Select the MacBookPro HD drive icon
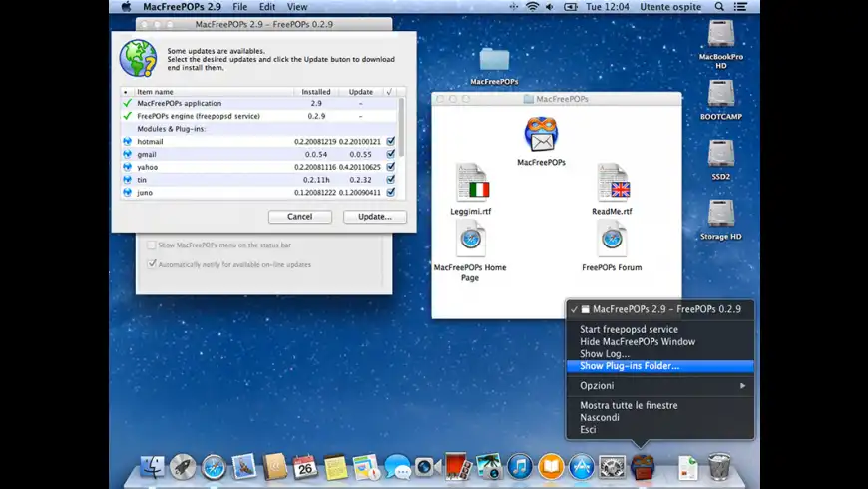Screen dimensions: 868x489 720,34
